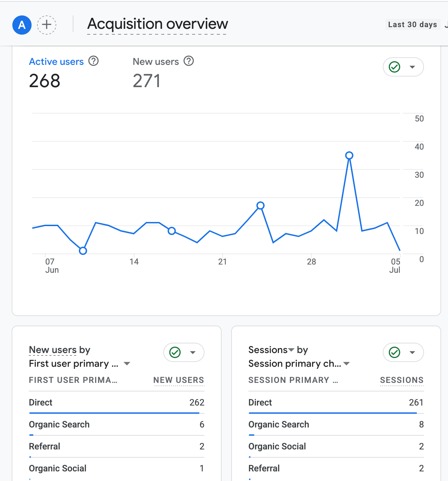Open help tooltip next to New users
Viewport: 448px width, 481px height.
point(189,61)
